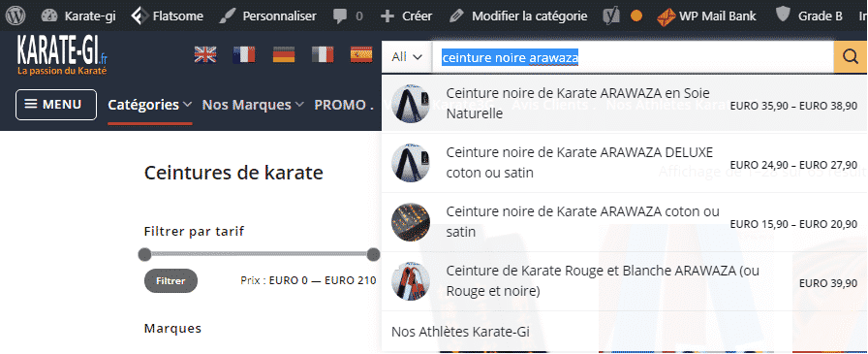Open Ceinture noire ARAWAZA en Soie Naturelle
This screenshot has width=868, height=354.
625,104
